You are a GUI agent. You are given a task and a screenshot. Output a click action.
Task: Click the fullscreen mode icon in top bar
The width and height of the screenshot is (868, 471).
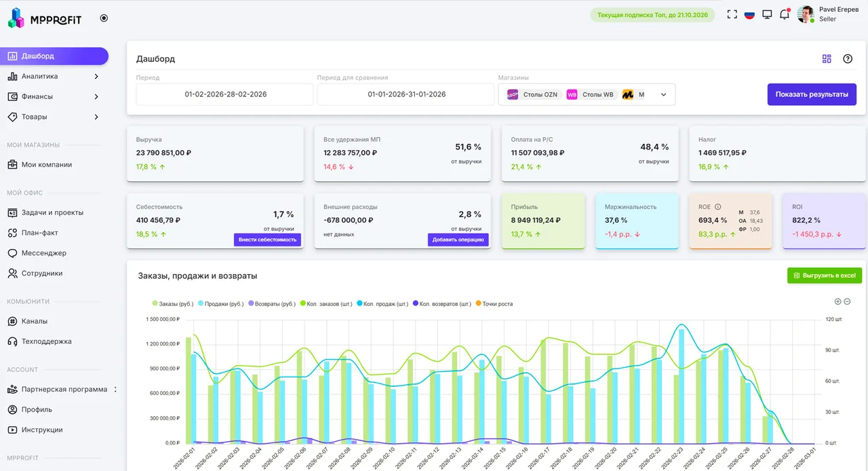click(732, 14)
